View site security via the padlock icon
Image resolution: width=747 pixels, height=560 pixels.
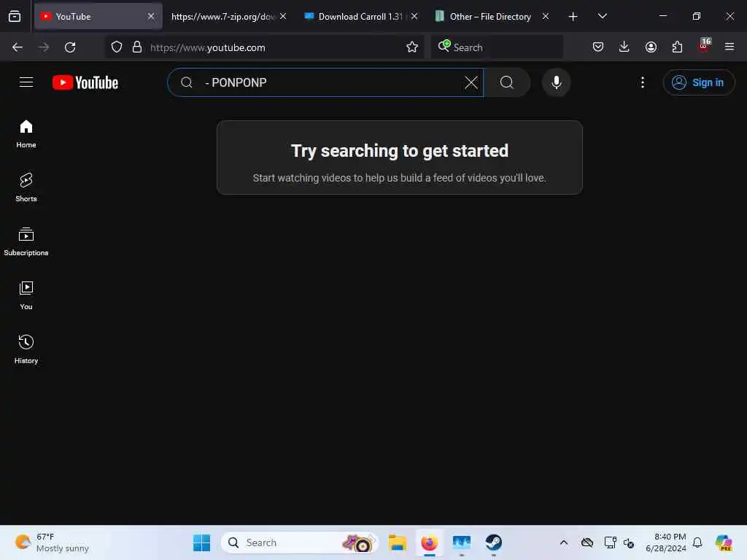tap(137, 47)
